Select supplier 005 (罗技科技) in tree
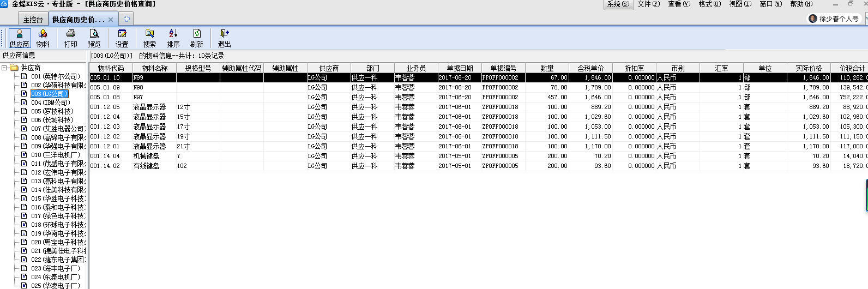The height and width of the screenshot is (289, 868). 52,111
